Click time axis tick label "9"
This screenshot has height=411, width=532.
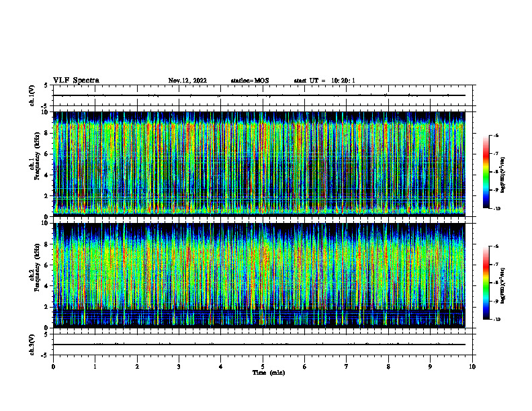coord(430,367)
